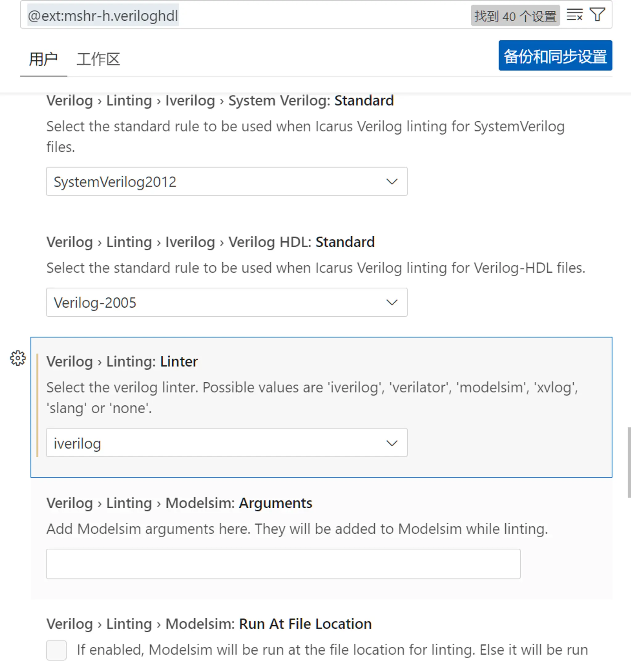631x672 pixels.
Task: Open the iverilog linter dropdown
Action: [227, 443]
